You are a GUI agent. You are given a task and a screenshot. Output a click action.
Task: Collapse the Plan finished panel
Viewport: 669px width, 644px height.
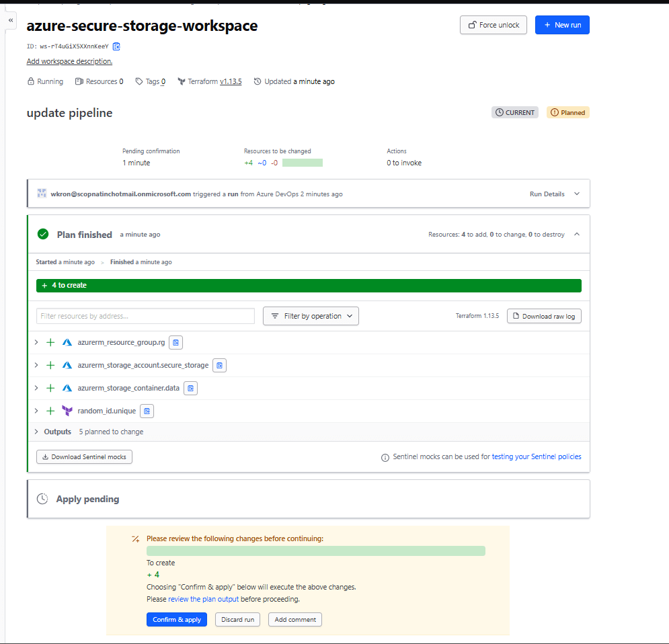(x=577, y=235)
